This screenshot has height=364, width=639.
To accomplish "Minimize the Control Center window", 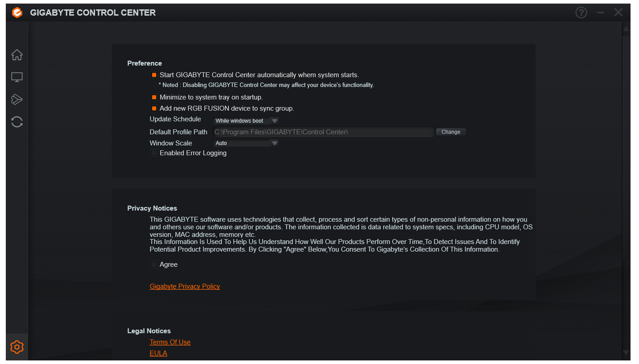I will 601,12.
